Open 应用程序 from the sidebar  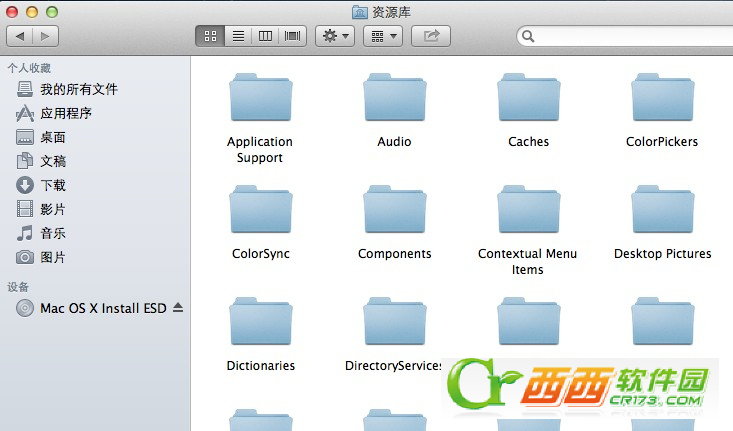pyautogui.click(x=66, y=113)
